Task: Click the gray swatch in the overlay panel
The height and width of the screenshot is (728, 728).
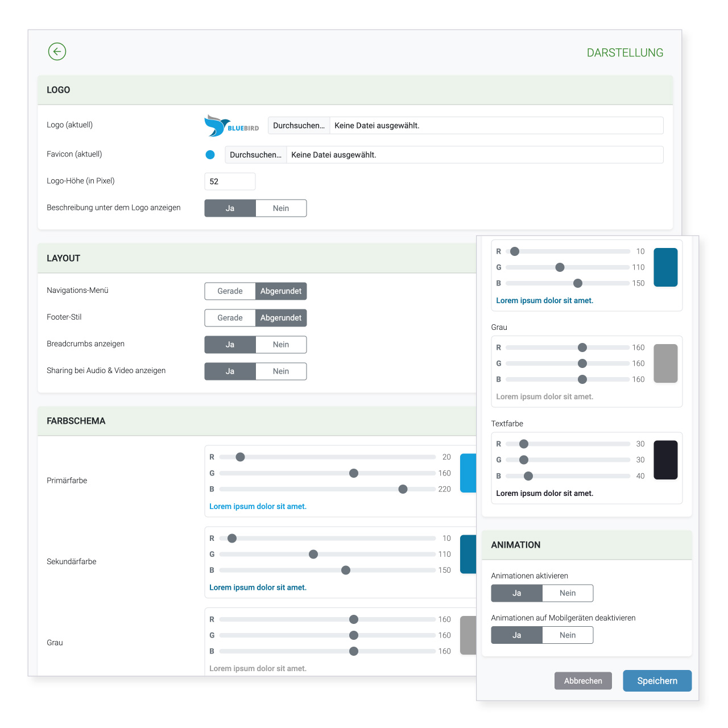Action: coord(665,363)
